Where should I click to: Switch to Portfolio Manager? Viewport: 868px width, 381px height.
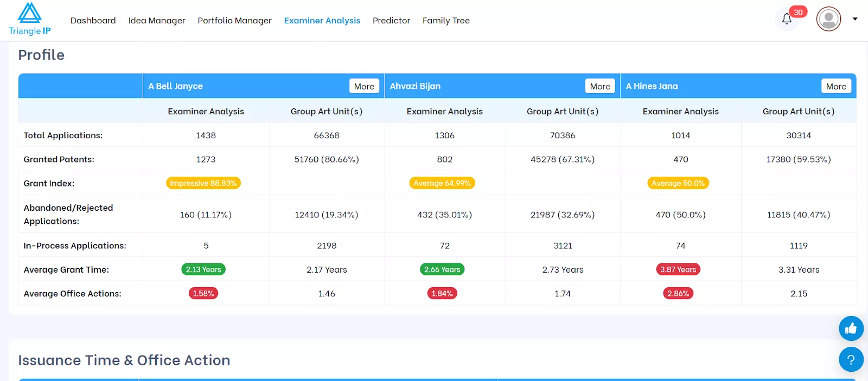[x=234, y=21]
